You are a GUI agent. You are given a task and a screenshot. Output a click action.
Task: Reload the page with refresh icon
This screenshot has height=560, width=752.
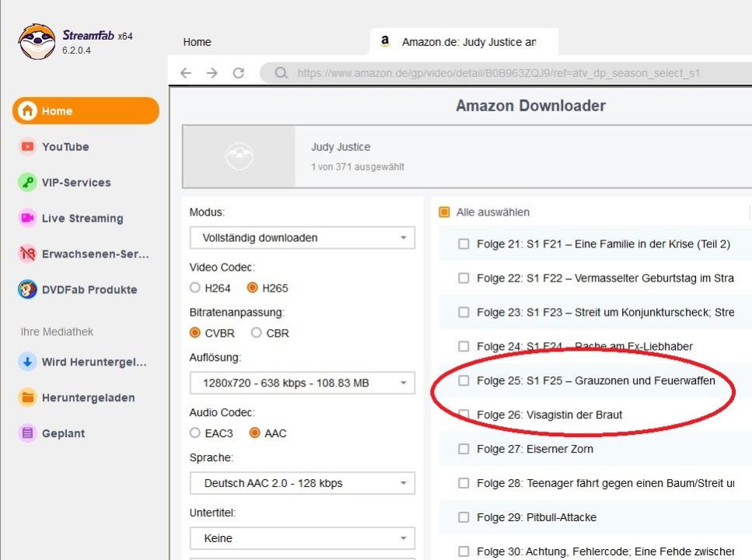point(239,73)
